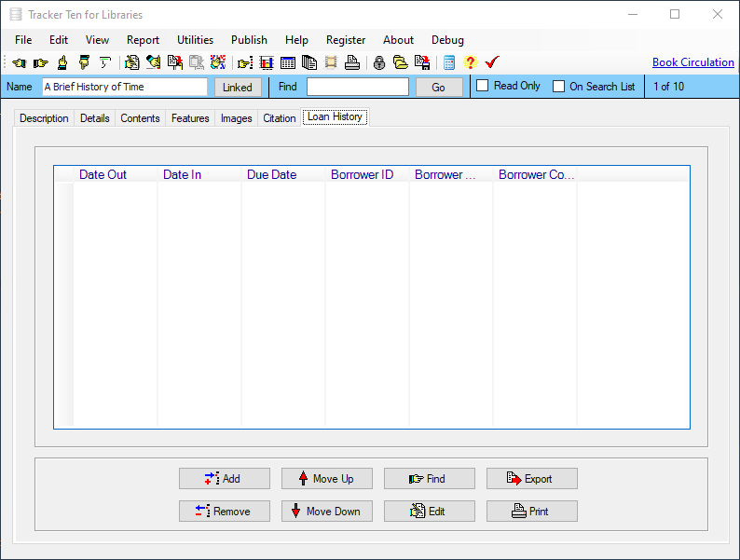Switch to the Contents tab
This screenshot has height=560, width=740.
140,118
